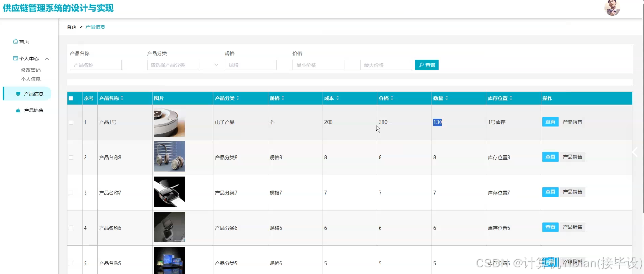Click 查看 button for 产品名称6
The image size is (644, 274).
point(551,227)
